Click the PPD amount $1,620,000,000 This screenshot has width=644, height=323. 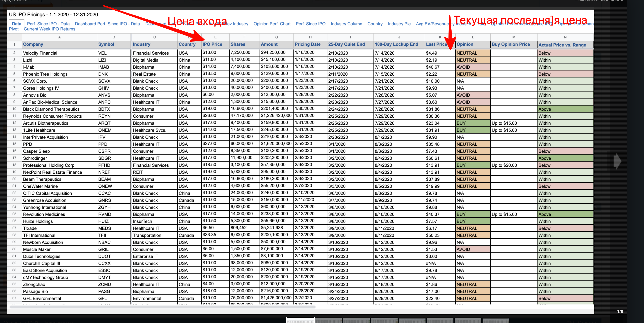coord(276,144)
